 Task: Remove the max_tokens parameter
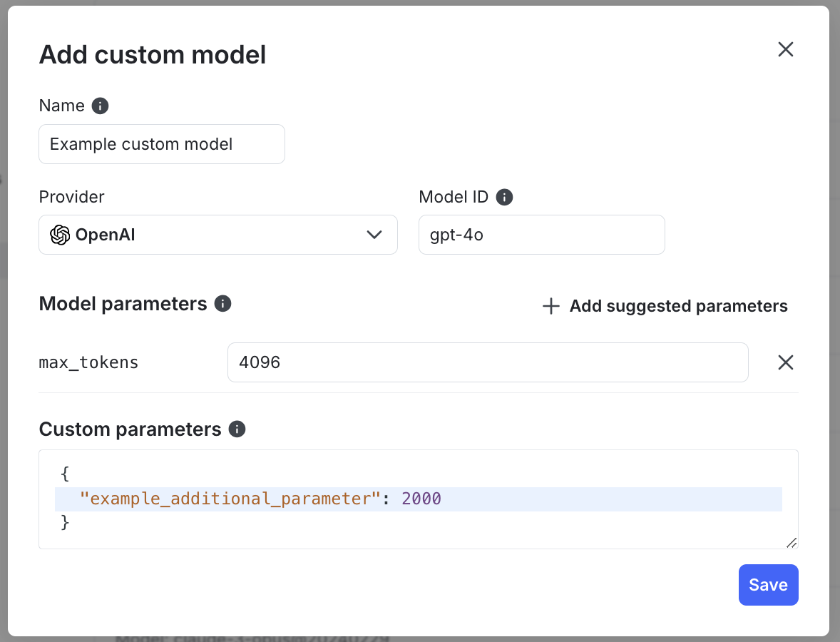[x=785, y=362]
